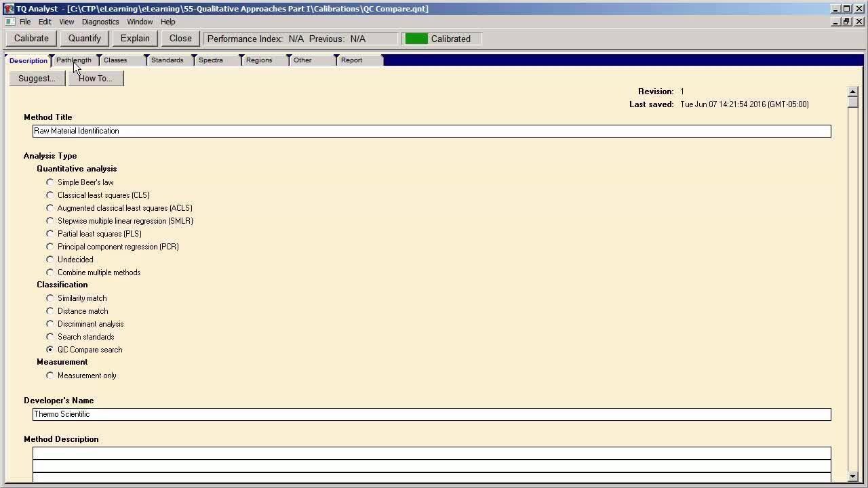
Task: Click the Suggest... button
Action: tap(37, 79)
